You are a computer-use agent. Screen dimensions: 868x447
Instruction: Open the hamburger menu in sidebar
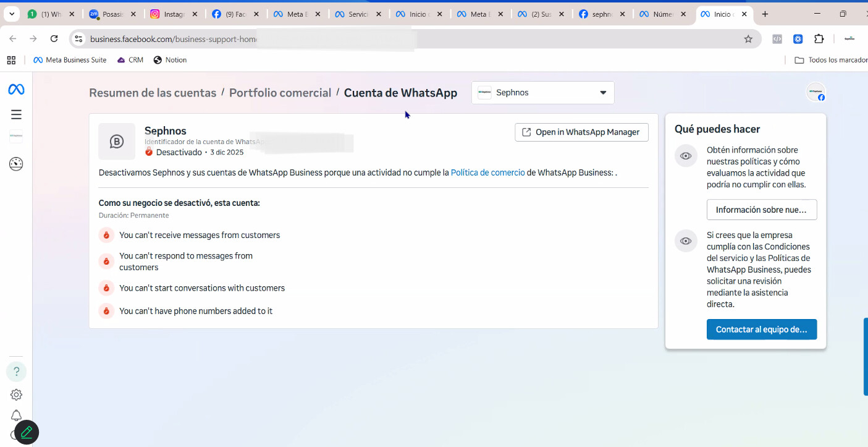pyautogui.click(x=16, y=114)
